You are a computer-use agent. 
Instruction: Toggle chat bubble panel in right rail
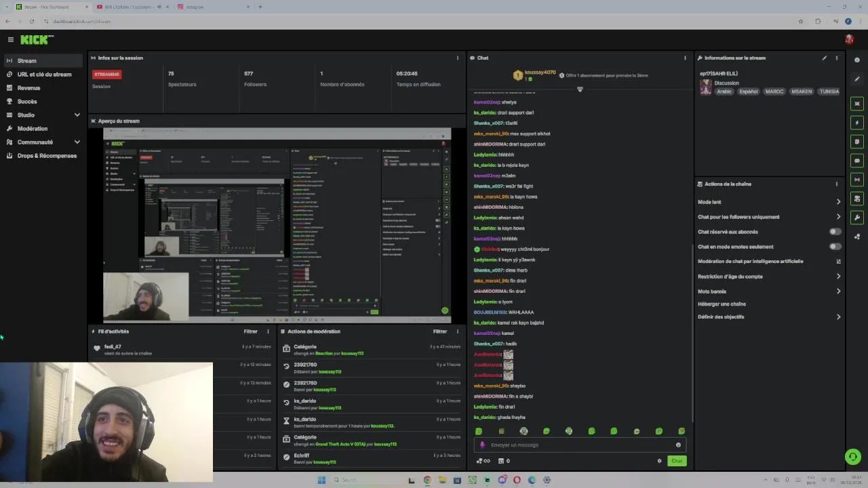tap(857, 161)
